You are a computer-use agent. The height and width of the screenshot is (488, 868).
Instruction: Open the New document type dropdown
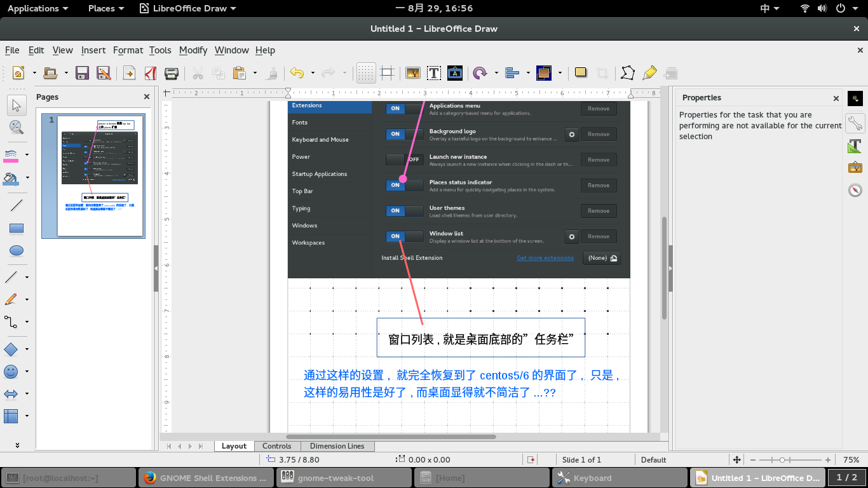(x=33, y=73)
